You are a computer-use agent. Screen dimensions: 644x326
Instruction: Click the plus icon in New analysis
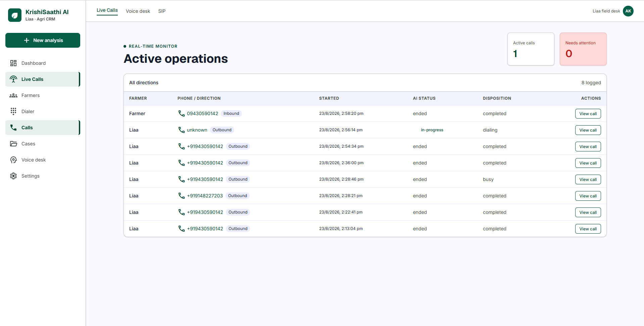click(x=27, y=40)
